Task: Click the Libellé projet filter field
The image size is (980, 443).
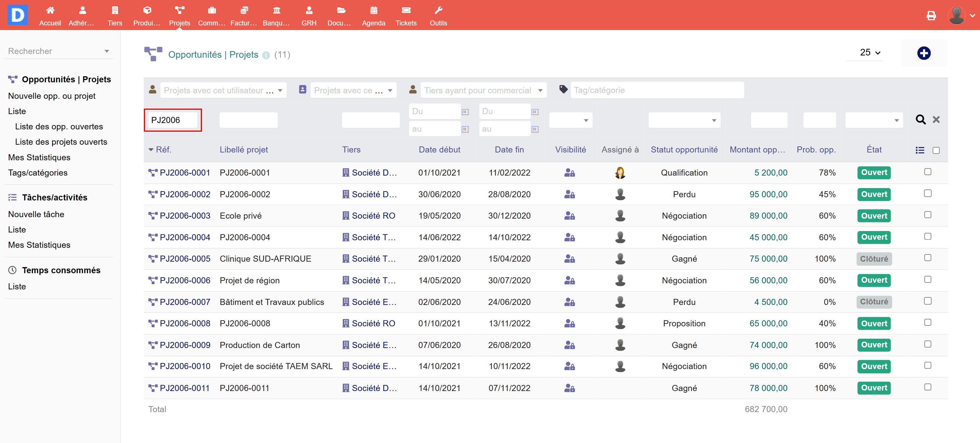Action: (x=248, y=120)
